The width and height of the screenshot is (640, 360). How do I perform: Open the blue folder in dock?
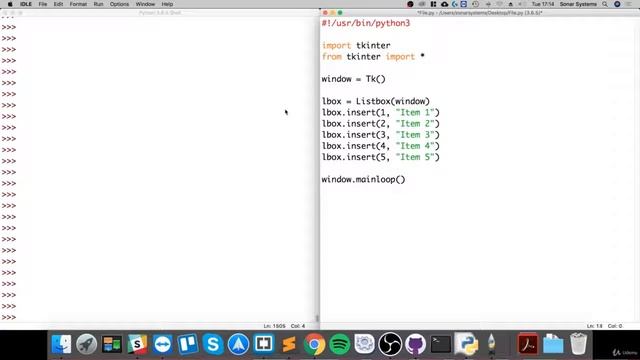(x=553, y=344)
